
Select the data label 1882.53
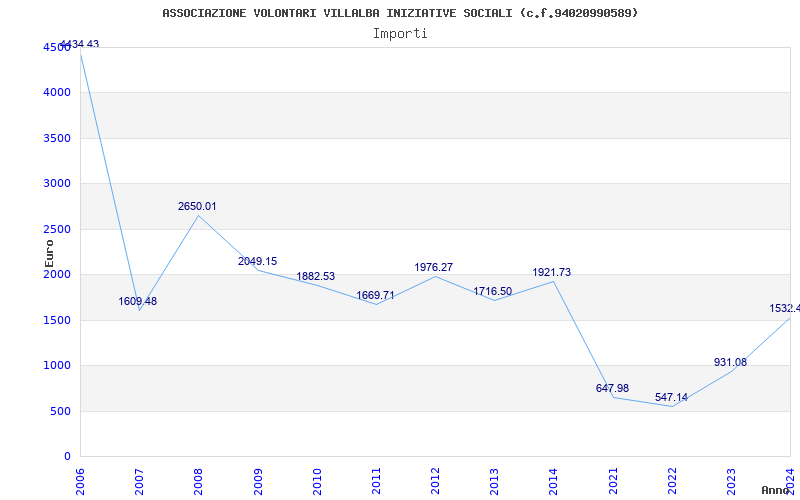(x=316, y=277)
